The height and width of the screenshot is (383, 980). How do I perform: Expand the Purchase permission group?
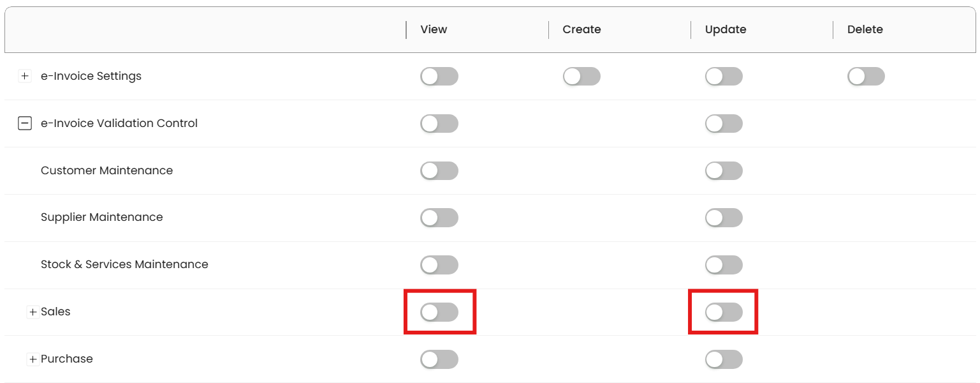(x=33, y=359)
